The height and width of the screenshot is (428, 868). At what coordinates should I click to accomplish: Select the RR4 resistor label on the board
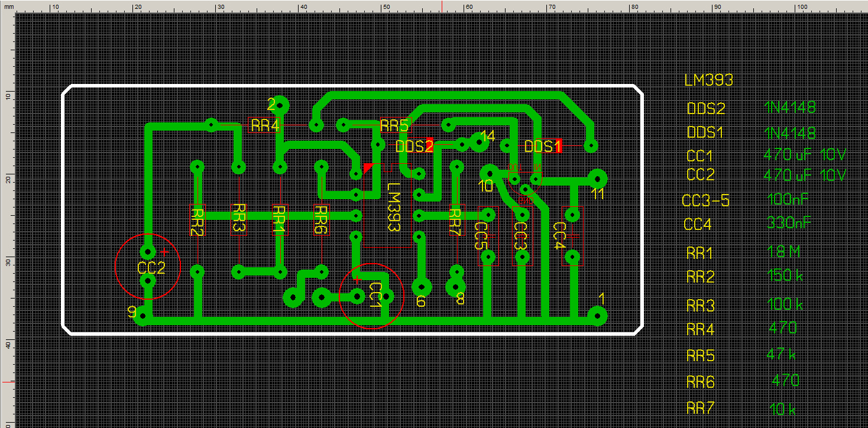tap(265, 125)
